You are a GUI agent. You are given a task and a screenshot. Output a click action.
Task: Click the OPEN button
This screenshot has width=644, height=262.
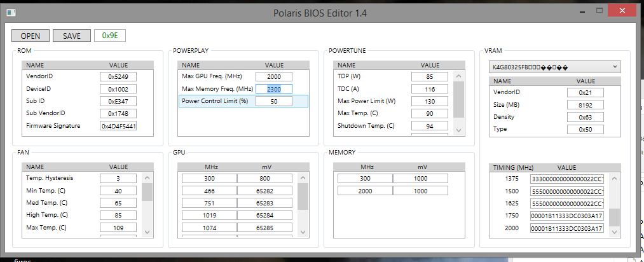31,36
